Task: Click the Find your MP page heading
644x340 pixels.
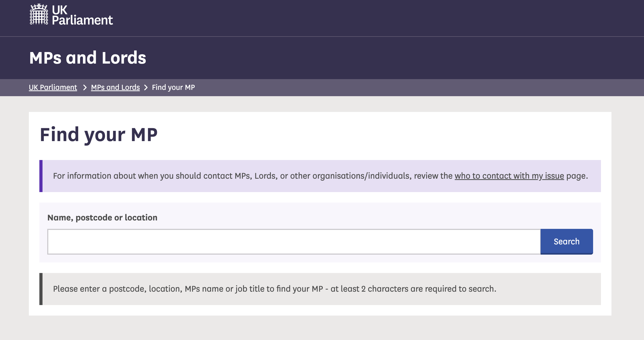Action: click(x=99, y=135)
